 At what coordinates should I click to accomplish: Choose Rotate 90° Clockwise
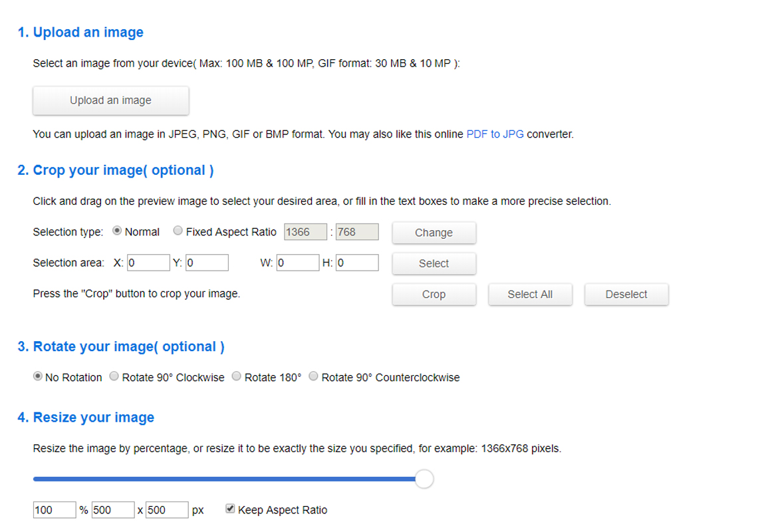[x=114, y=376]
